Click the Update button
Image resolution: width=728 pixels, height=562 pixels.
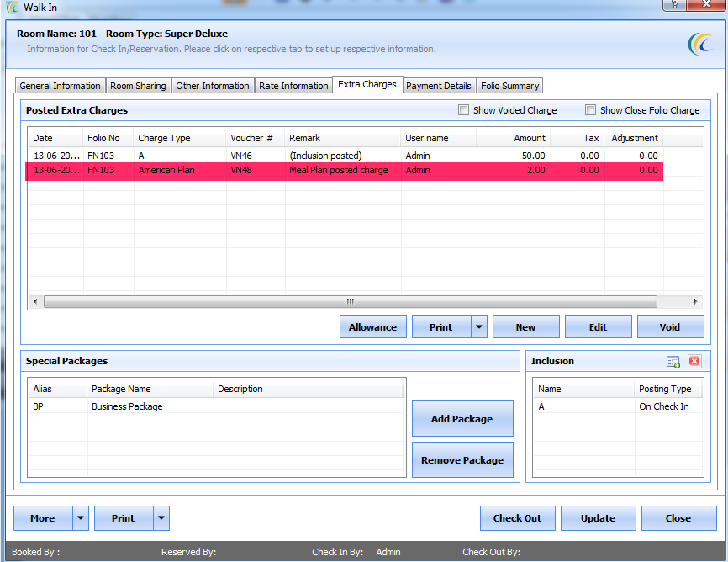click(598, 518)
